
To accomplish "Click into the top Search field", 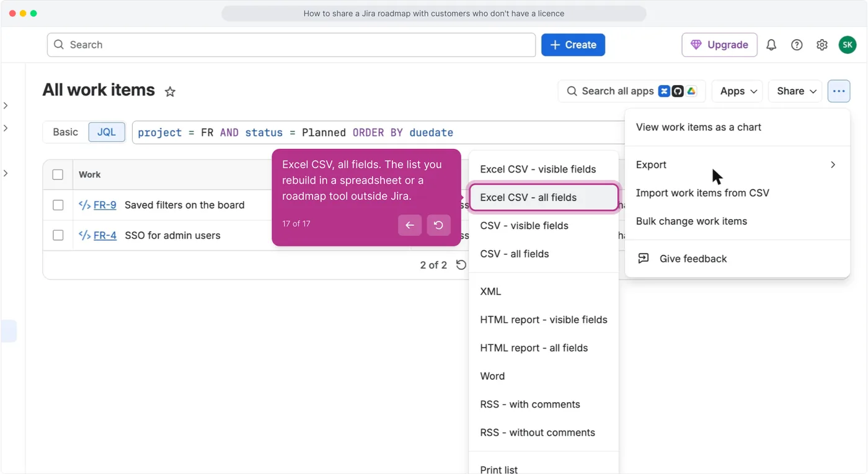I will click(291, 45).
